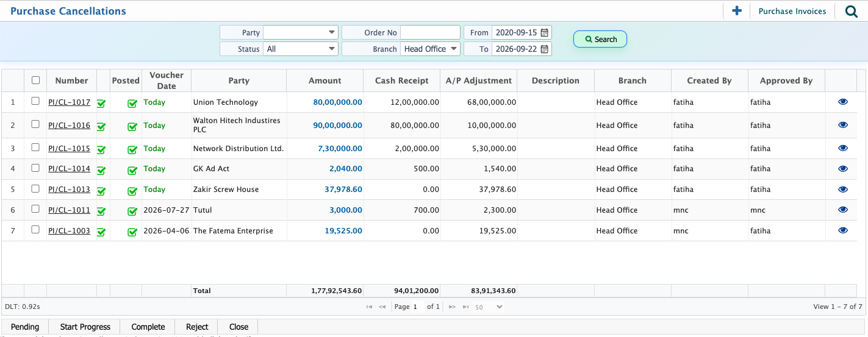Open voucher link PI/CL-1011

pyautogui.click(x=69, y=210)
